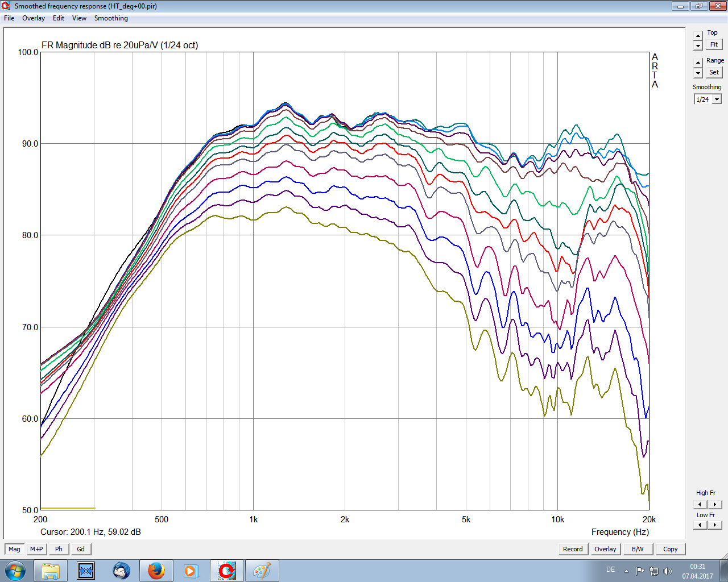Viewport: 728px width, 582px height.
Task: Show group delay with Gd button
Action: click(x=81, y=549)
